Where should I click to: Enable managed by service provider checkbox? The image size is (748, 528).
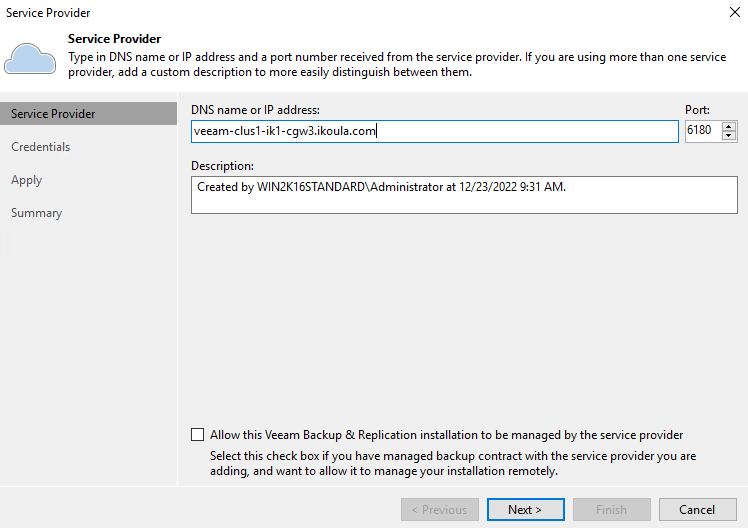click(x=197, y=435)
